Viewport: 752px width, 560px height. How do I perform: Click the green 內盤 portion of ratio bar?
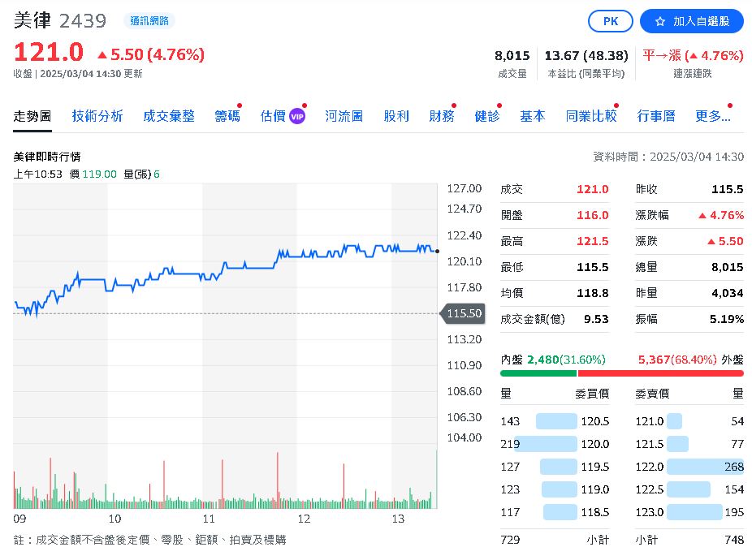click(538, 373)
